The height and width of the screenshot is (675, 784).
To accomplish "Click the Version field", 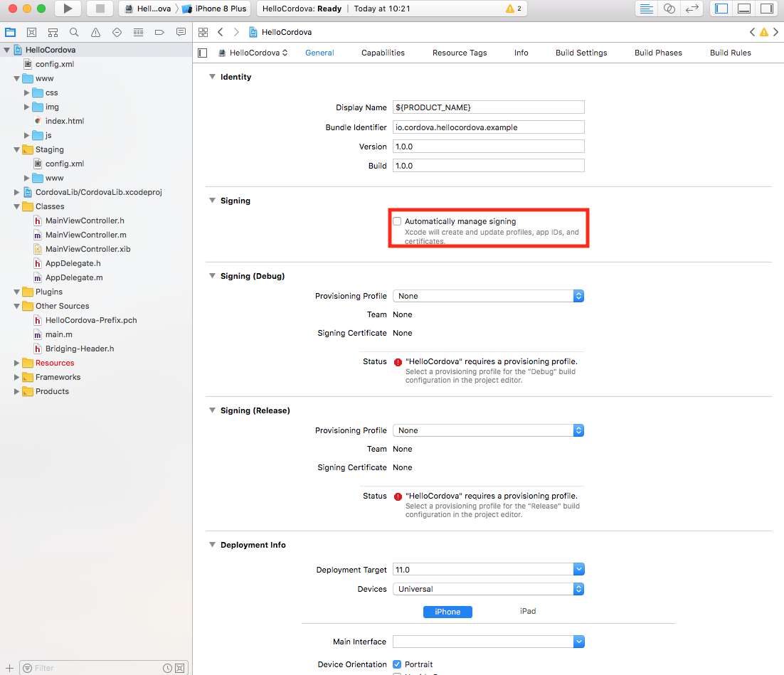I will click(x=489, y=147).
